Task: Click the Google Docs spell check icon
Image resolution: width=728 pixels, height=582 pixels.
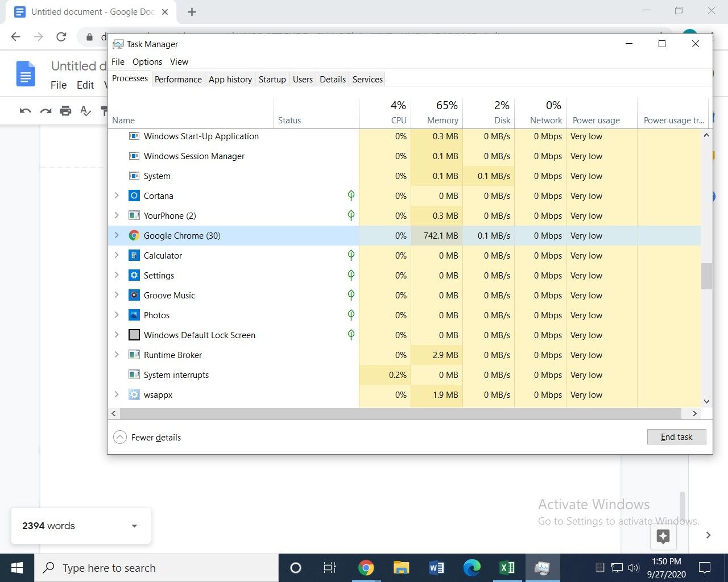Action: coord(86,111)
